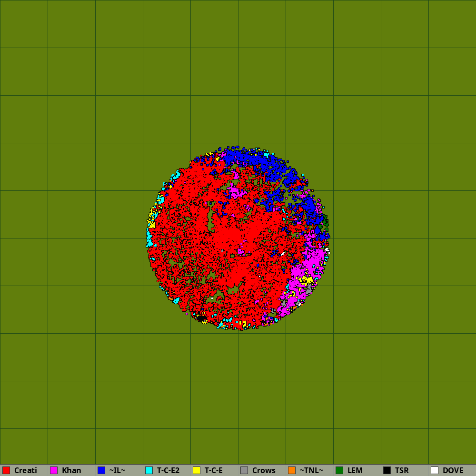Viewport: 476px width, 476px height.
Task: Click the white DOVE legend swatch
Action: coord(435,470)
